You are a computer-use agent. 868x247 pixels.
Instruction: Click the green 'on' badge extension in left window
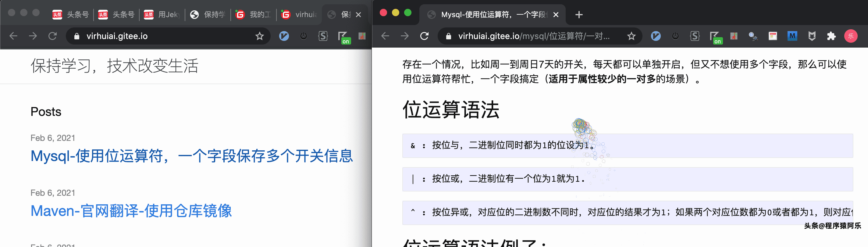click(344, 38)
